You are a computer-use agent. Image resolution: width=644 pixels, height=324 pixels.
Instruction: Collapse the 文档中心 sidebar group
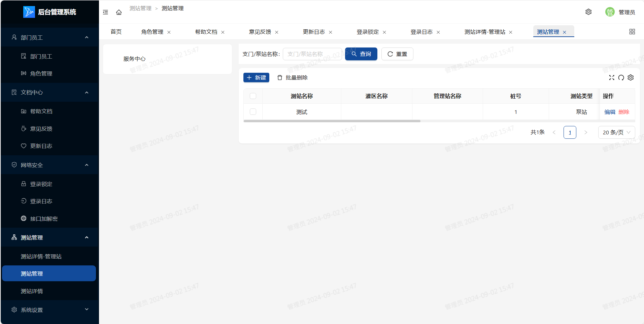click(x=49, y=92)
